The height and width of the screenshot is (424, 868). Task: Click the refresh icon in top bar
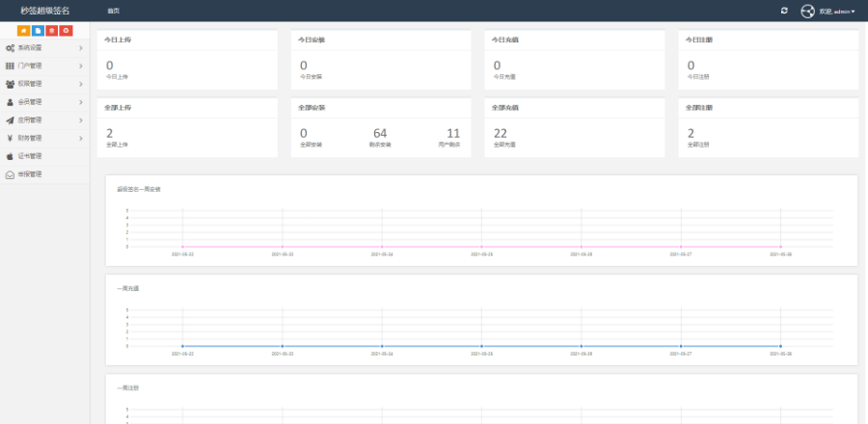pos(784,11)
